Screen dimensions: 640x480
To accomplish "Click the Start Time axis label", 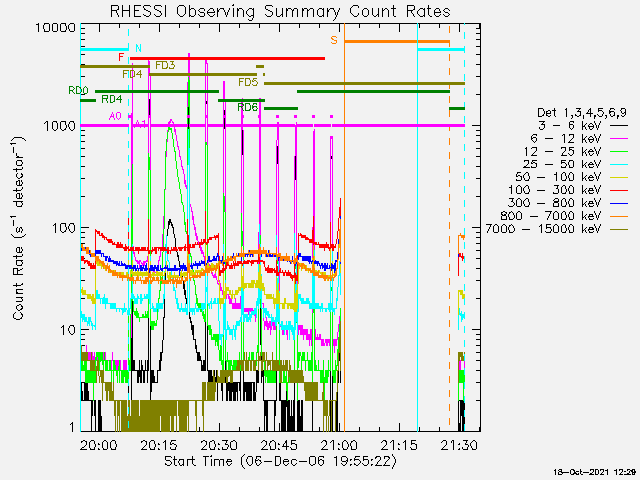I will click(x=280, y=462).
